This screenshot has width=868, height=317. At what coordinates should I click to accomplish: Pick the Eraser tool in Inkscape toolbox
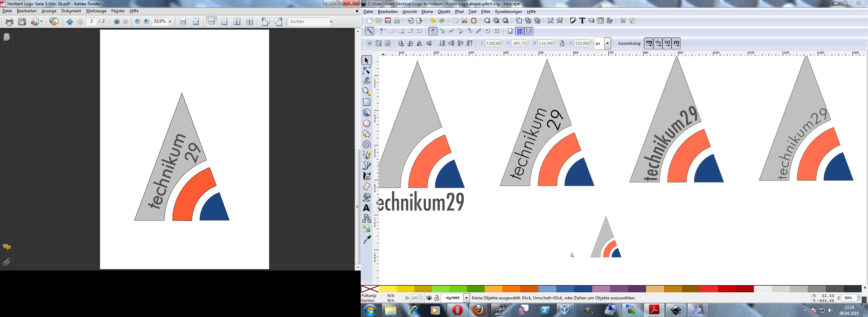point(366,187)
